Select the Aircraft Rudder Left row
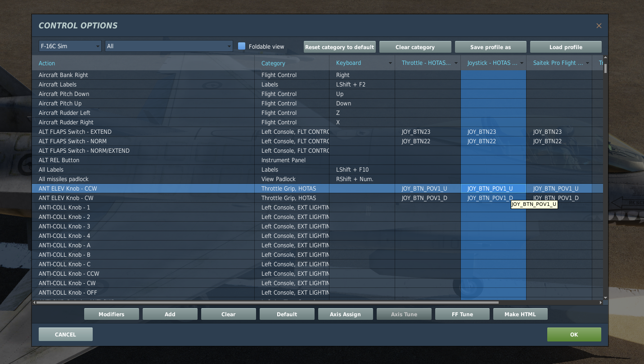The image size is (644, 364). point(317,113)
